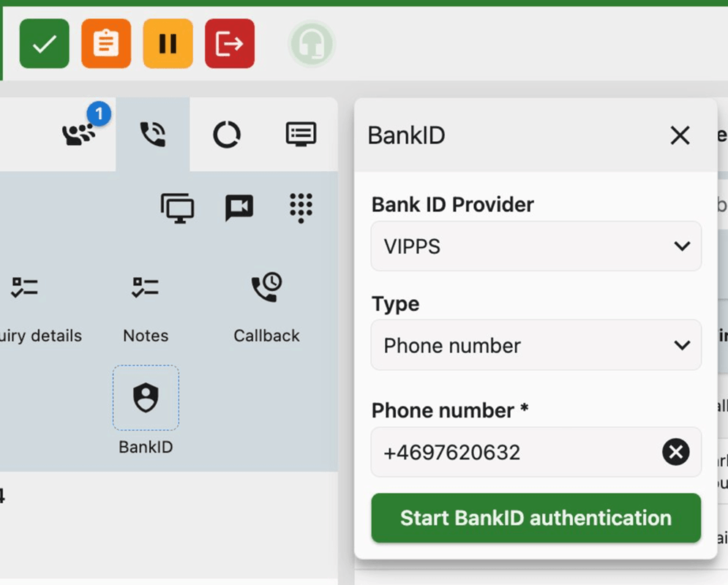Viewport: 728px width, 585px height.
Task: Open the donut chart statistics tab
Action: 226,135
